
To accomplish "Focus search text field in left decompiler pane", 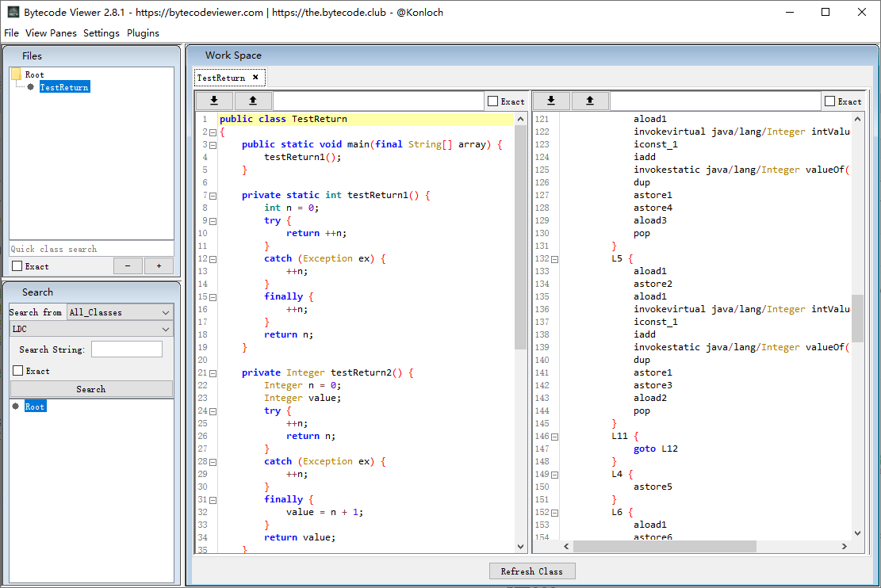I will 379,101.
